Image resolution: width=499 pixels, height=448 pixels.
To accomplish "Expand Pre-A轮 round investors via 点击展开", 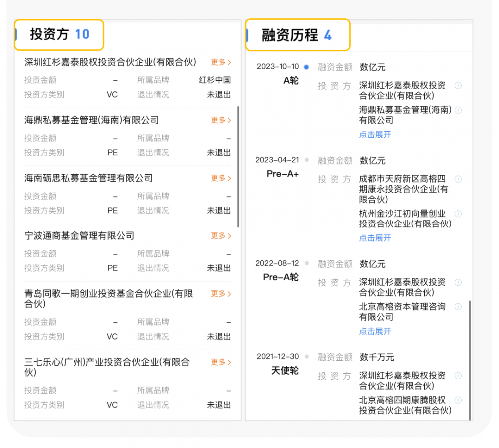I will 375,331.
